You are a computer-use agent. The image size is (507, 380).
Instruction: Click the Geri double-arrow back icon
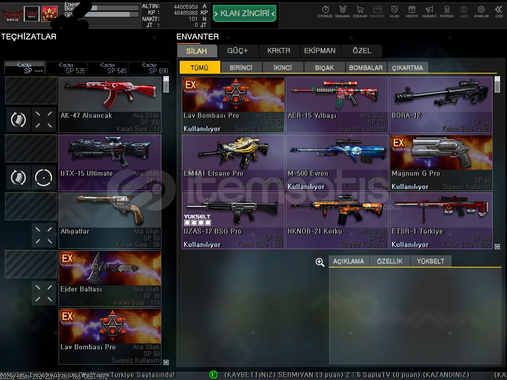(499, 11)
